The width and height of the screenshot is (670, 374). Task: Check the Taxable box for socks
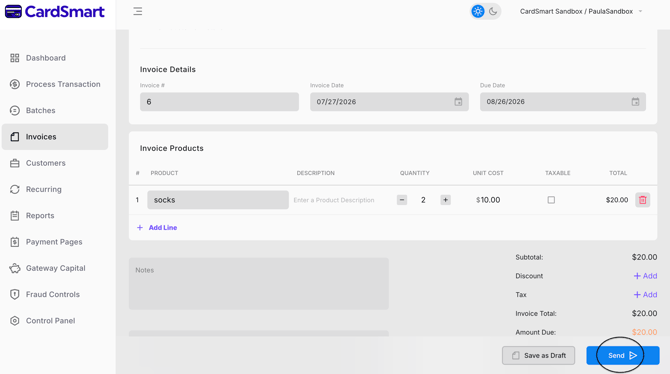551,200
